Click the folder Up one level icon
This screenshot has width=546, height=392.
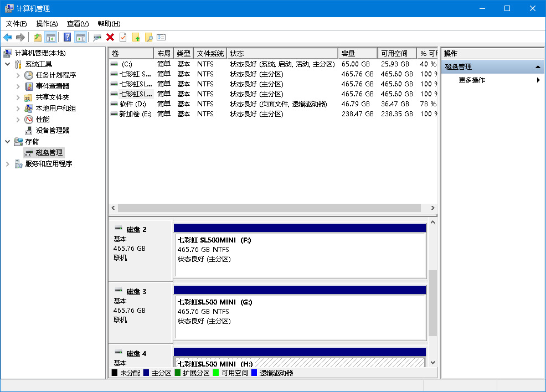click(37, 37)
